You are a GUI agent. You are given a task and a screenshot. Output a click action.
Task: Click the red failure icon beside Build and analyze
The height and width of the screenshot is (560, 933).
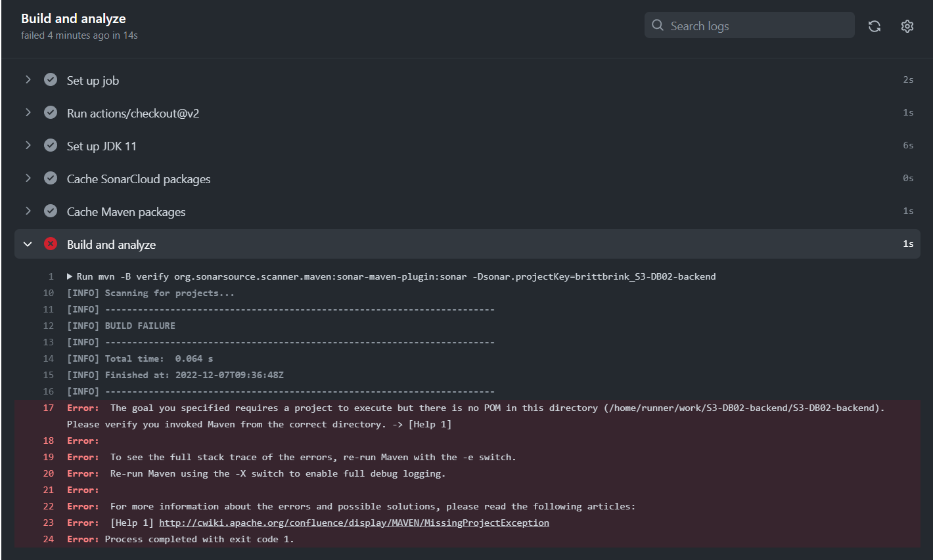click(x=51, y=244)
